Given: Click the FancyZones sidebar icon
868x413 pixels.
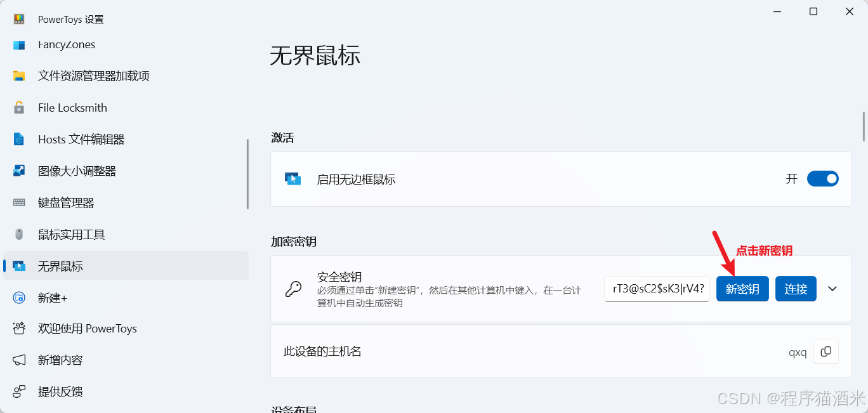Looking at the screenshot, I should (19, 45).
